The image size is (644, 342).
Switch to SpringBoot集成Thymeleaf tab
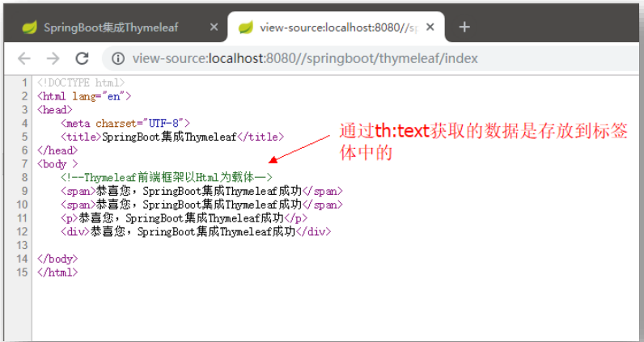coord(115,27)
